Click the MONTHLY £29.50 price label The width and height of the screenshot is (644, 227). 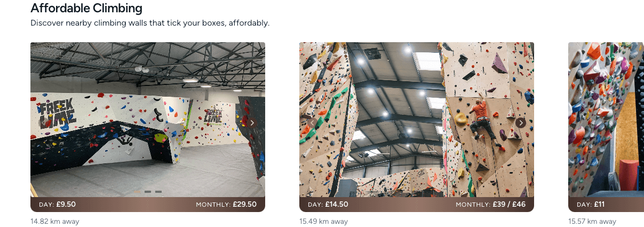(226, 205)
